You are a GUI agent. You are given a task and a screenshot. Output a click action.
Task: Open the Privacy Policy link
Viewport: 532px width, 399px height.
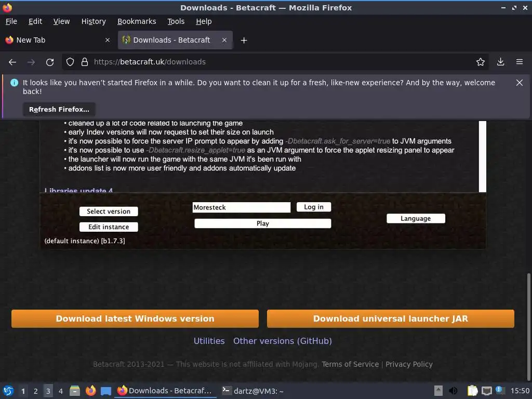(x=409, y=364)
